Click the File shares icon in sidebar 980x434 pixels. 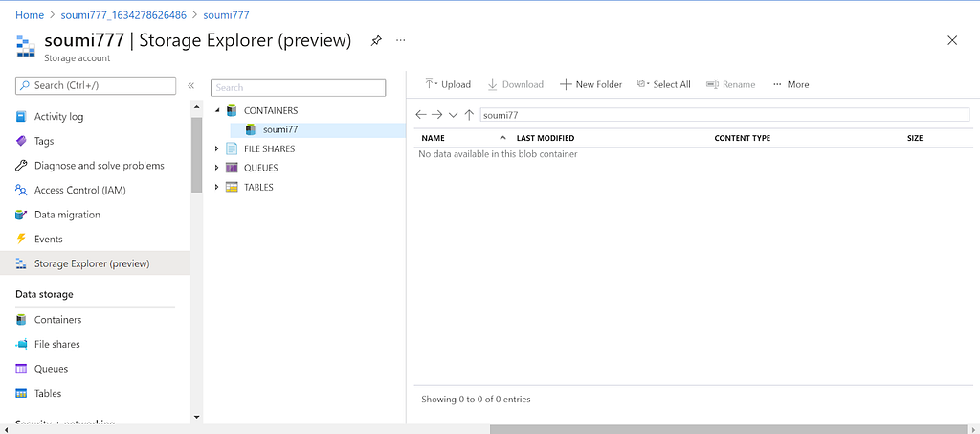(22, 344)
